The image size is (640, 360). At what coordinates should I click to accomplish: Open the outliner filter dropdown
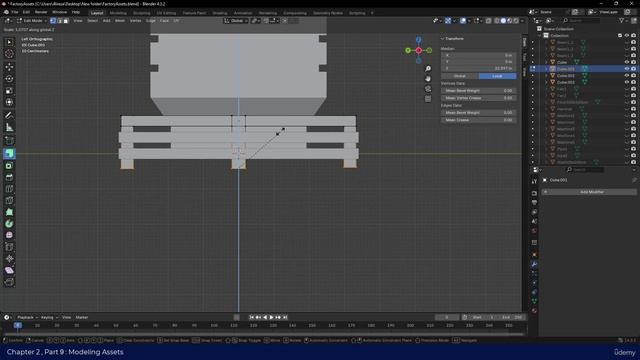[623, 20]
